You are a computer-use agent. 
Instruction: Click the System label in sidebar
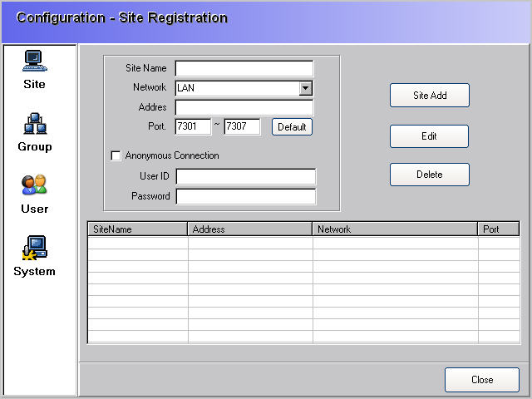[x=34, y=272]
